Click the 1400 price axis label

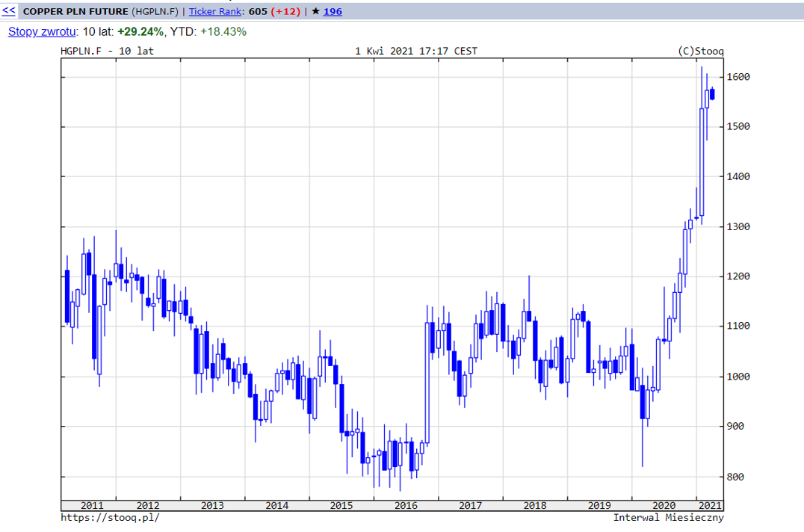pos(738,176)
